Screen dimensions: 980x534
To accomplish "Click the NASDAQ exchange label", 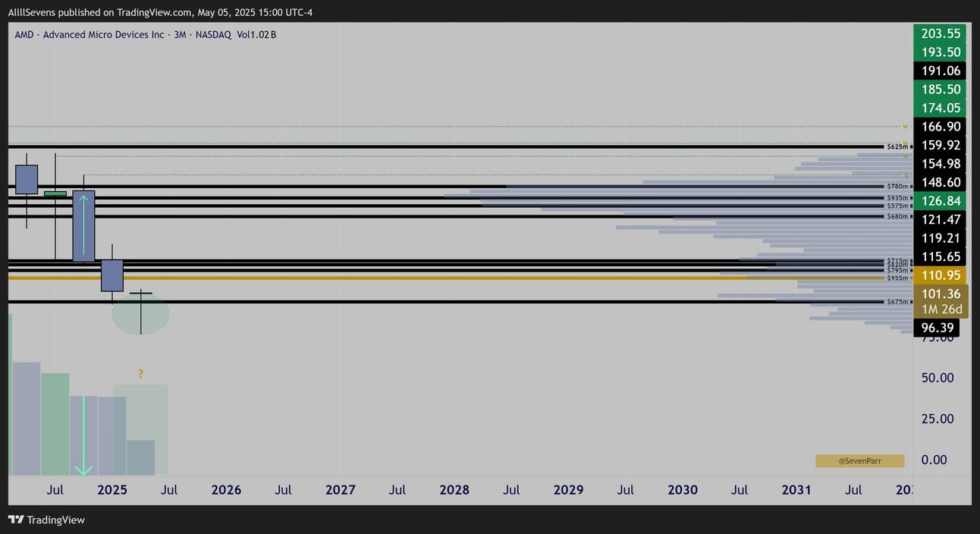I will (x=212, y=35).
